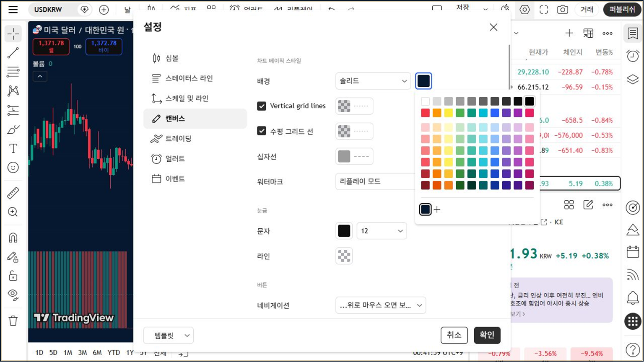The width and height of the screenshot is (644, 362).
Task: Select the brush drawing tool
Action: point(13,129)
